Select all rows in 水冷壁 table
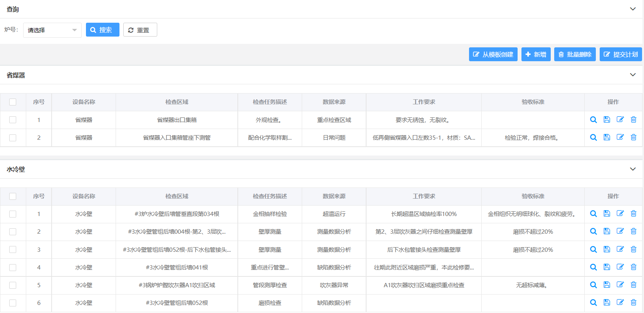644x313 pixels. pyautogui.click(x=13, y=196)
